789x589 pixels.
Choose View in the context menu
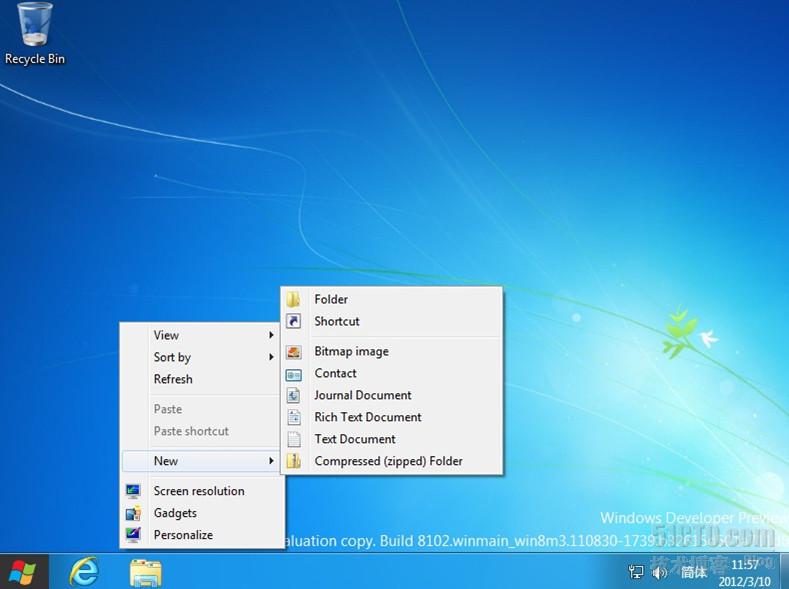pos(201,335)
